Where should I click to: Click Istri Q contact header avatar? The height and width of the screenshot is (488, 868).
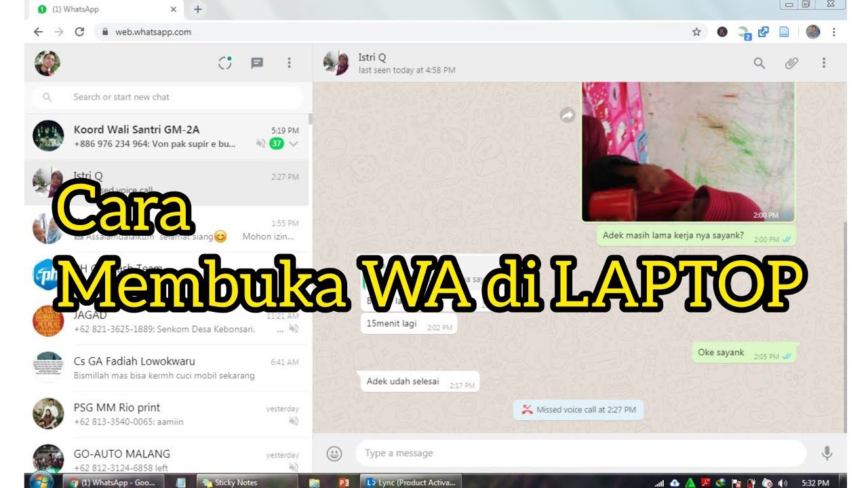click(x=336, y=63)
